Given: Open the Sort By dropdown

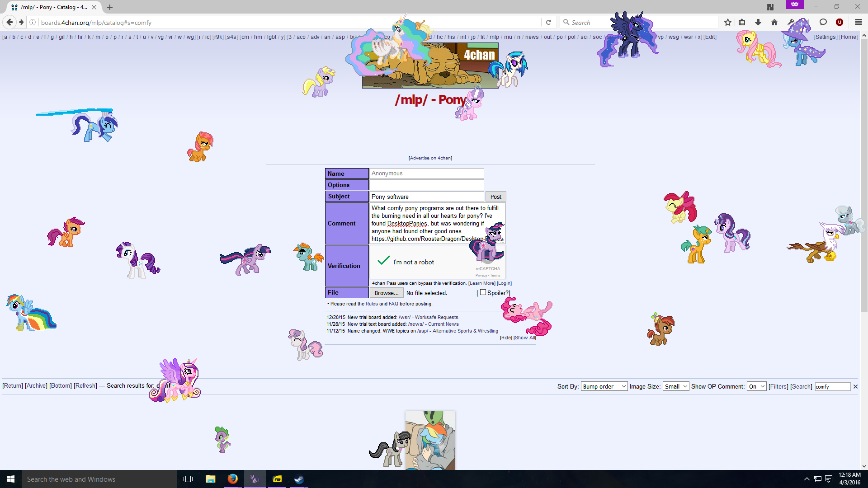Looking at the screenshot, I should 604,386.
